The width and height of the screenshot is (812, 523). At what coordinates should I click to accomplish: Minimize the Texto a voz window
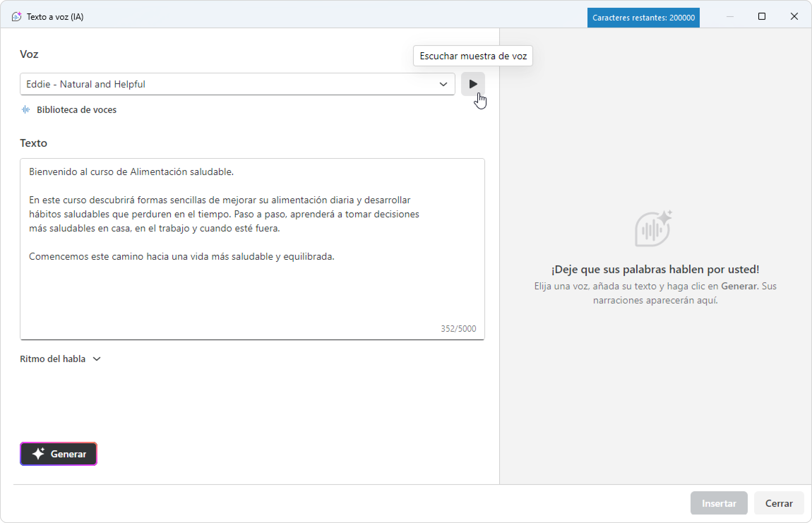pos(730,17)
